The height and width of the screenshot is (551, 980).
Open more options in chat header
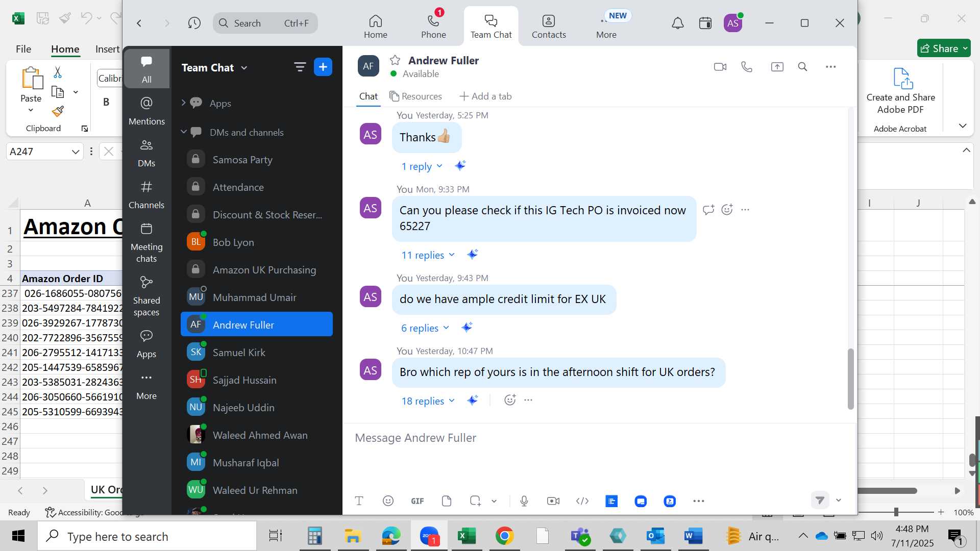pos(830,67)
